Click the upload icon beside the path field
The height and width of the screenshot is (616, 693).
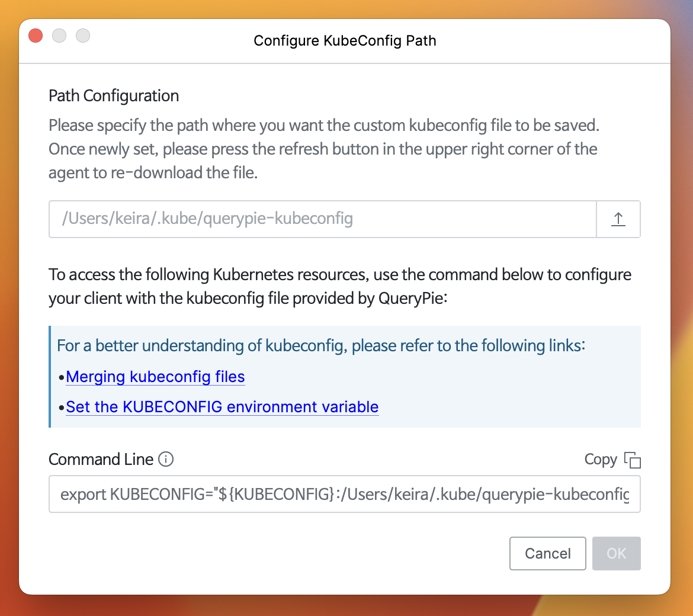[x=618, y=219]
